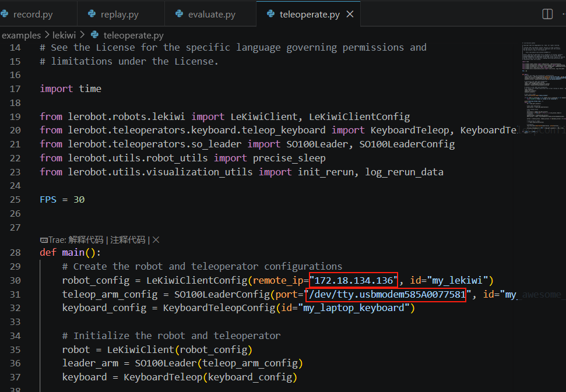Click the code minimap overview
The height and width of the screenshot is (392, 566).
(x=543, y=87)
